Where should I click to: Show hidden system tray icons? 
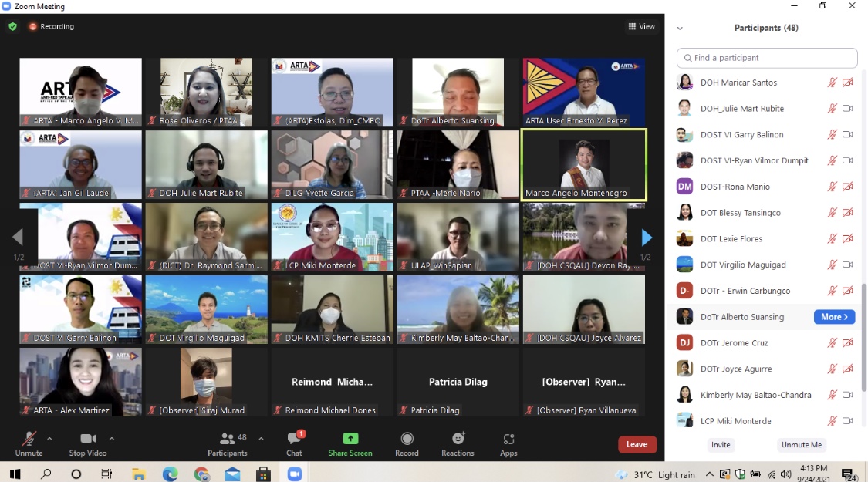click(x=709, y=474)
